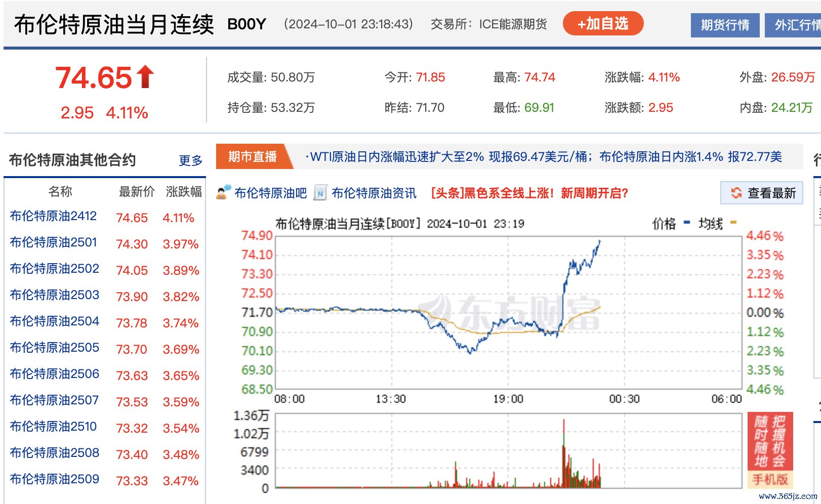Switch to the 期货行情 tab

[x=725, y=25]
